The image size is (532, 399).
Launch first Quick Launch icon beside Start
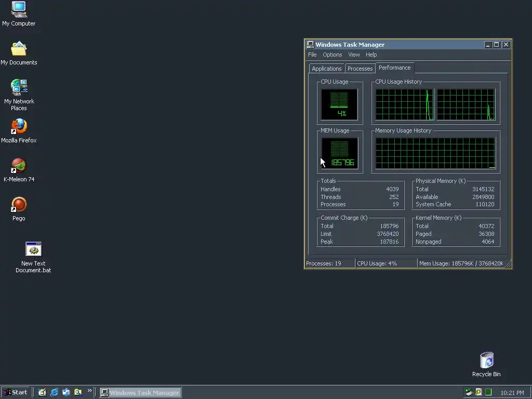42,392
